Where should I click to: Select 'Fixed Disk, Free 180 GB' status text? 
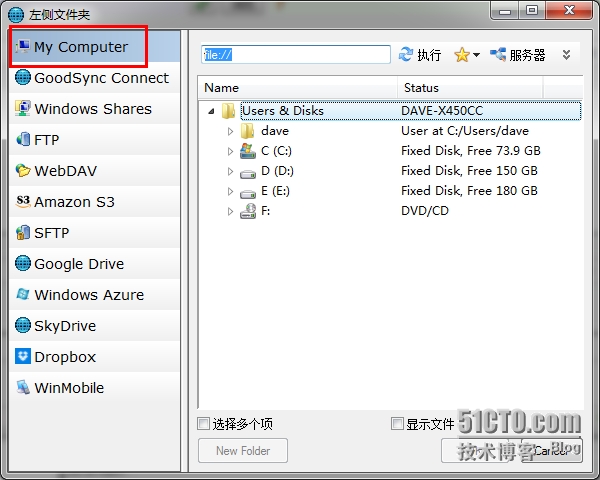pos(469,191)
